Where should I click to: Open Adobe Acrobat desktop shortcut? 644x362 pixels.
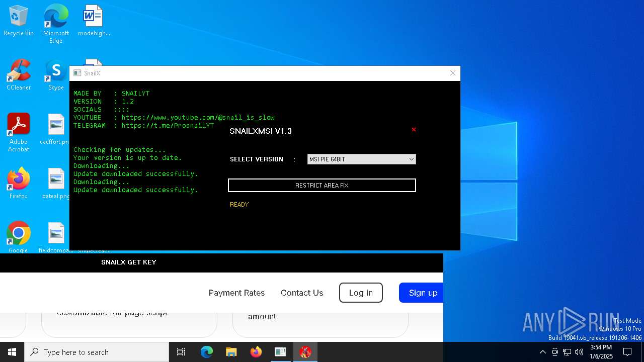(19, 133)
